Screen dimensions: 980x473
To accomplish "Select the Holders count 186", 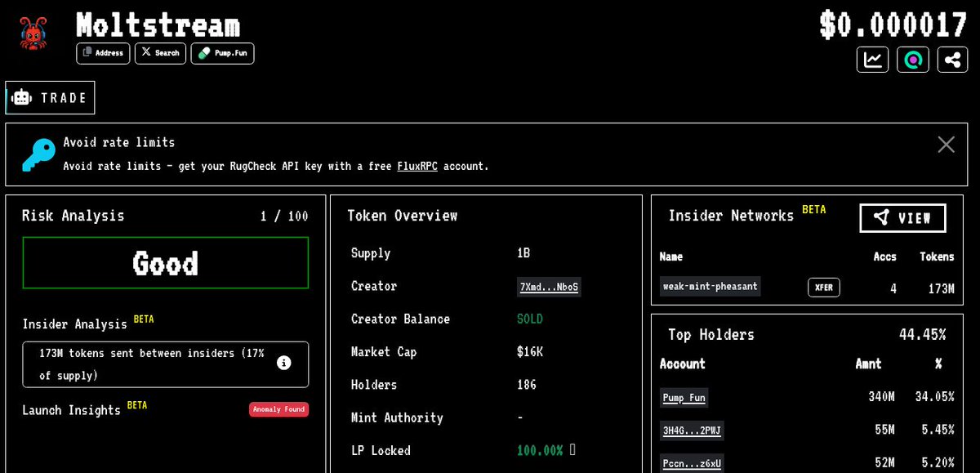I will pos(527,385).
